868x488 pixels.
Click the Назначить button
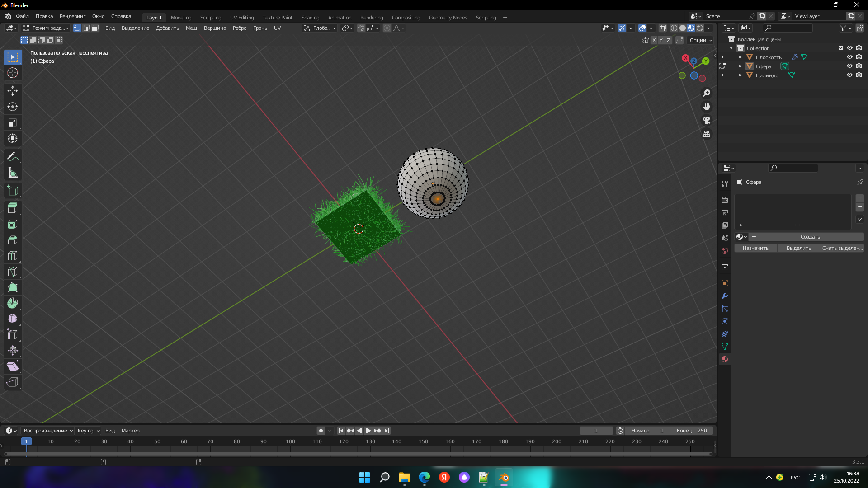[755, 248]
